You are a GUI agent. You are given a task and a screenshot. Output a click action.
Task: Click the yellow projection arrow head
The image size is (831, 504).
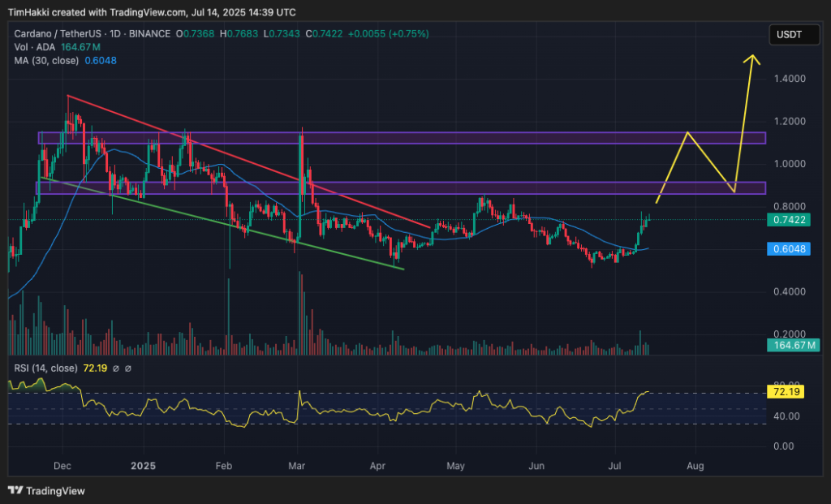pos(754,57)
